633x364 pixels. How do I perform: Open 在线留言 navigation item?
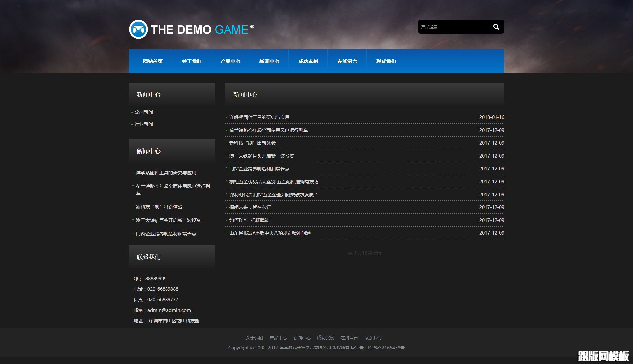[x=347, y=61]
